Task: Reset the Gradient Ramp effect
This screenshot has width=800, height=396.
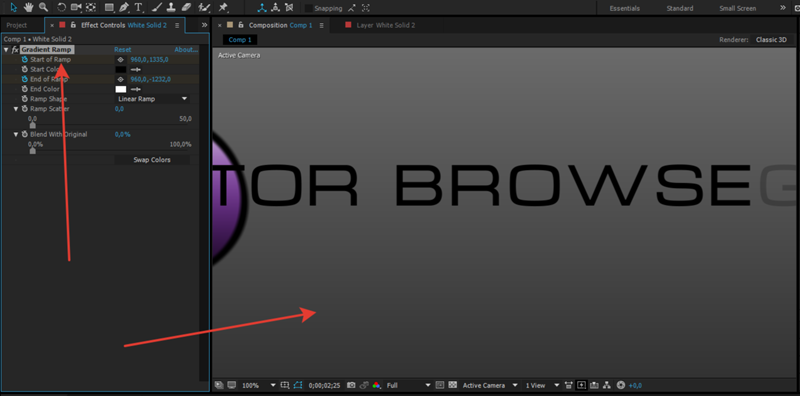Action: coord(122,50)
